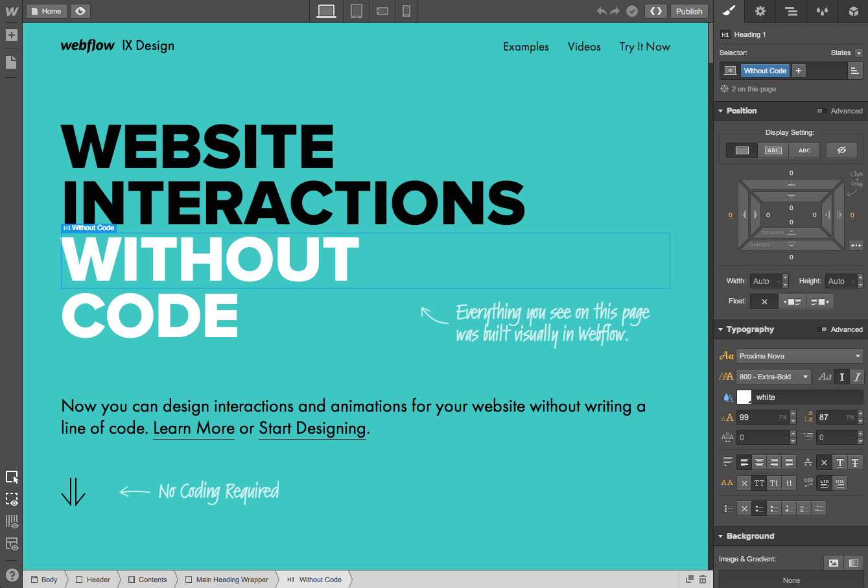Image resolution: width=868 pixels, height=588 pixels.
Task: Align text center
Action: pos(759,462)
